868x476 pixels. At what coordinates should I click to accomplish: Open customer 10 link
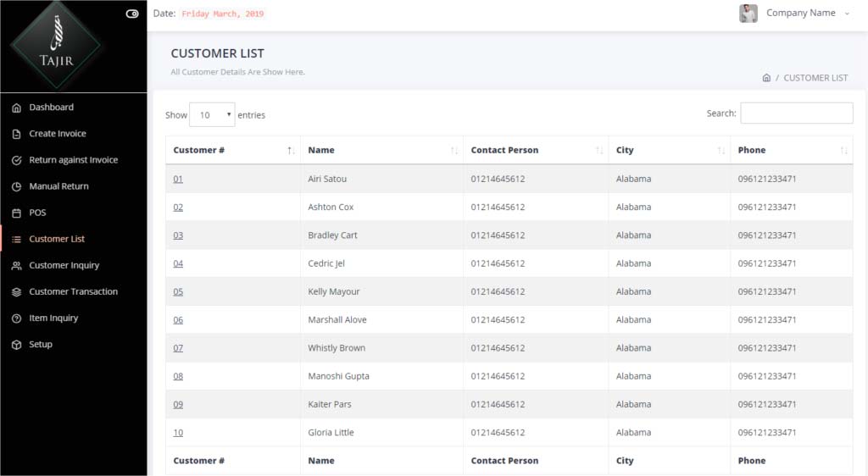[178, 432]
